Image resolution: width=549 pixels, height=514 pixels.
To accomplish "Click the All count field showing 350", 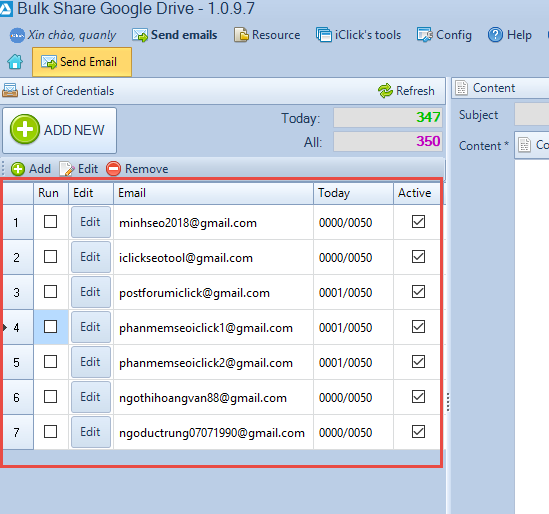I will (x=388, y=141).
